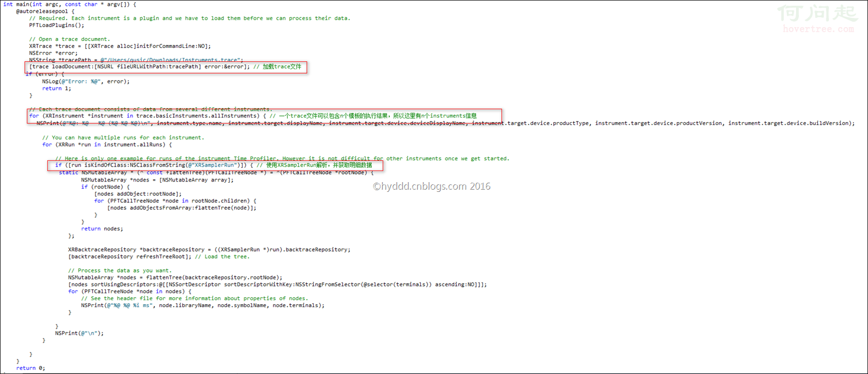Click the '// Each trace document consists of data' comment

tap(151, 109)
